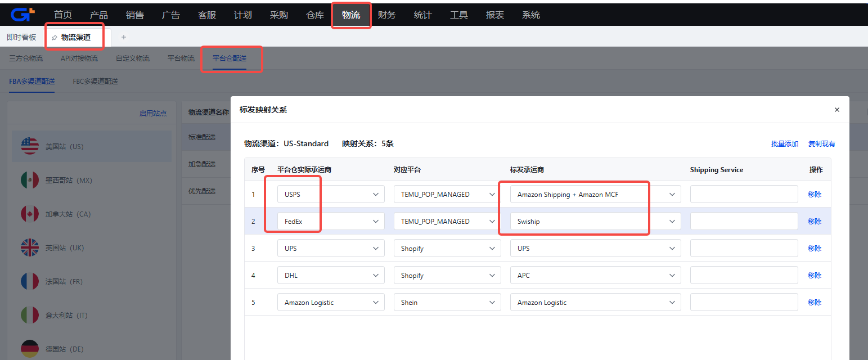Click 移除 for the FedEx row
Viewport: 868px width, 360px height.
click(x=815, y=221)
